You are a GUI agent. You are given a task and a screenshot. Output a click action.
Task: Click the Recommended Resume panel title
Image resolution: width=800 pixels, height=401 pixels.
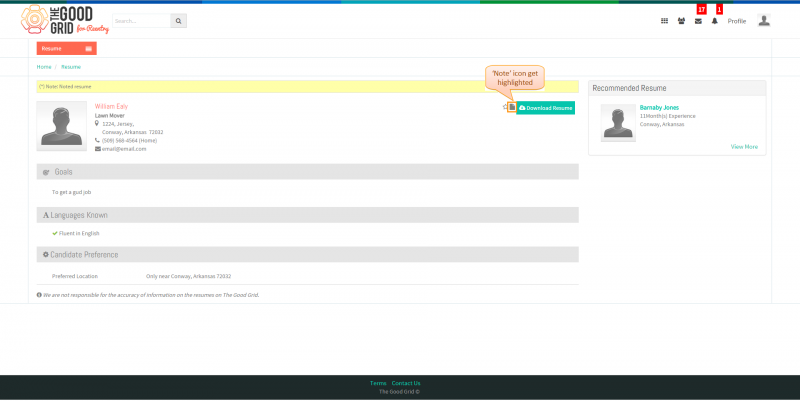(x=629, y=88)
